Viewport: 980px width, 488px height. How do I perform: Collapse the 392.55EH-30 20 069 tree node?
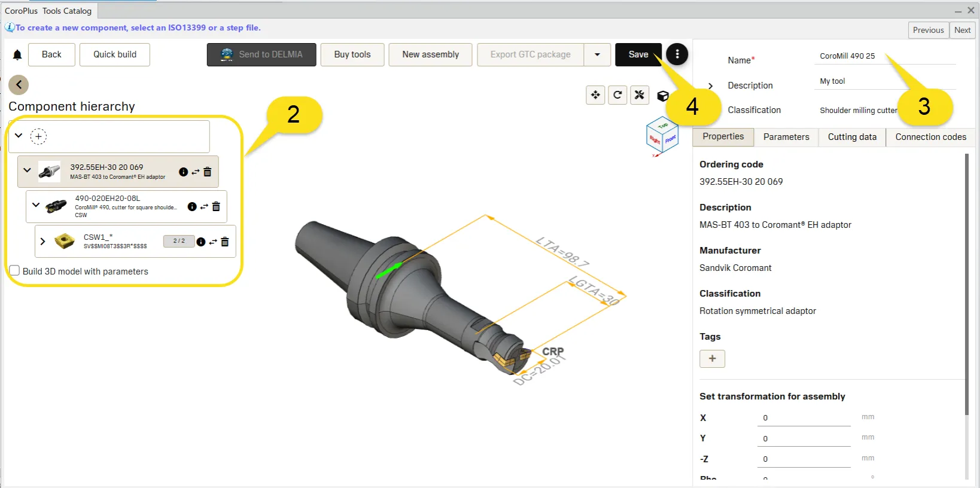click(27, 170)
